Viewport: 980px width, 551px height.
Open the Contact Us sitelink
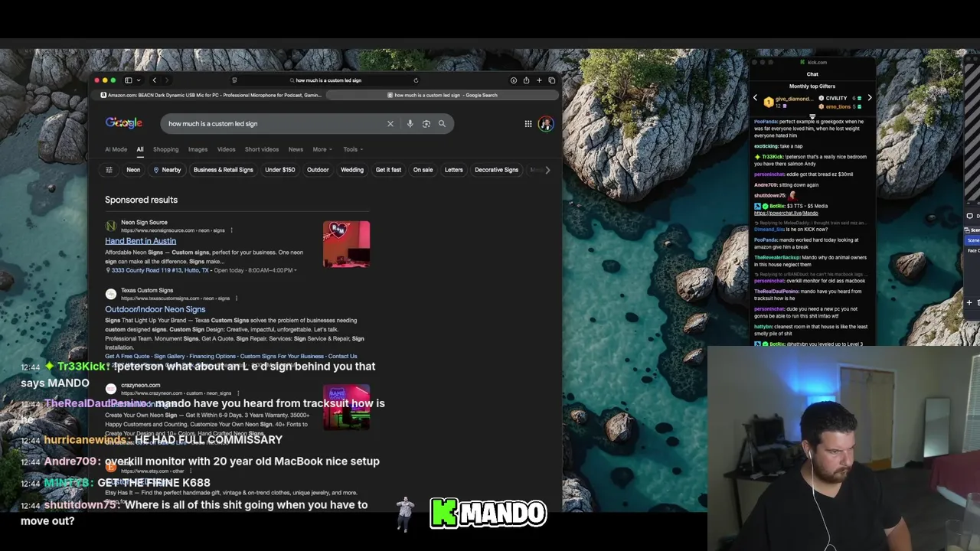(342, 357)
